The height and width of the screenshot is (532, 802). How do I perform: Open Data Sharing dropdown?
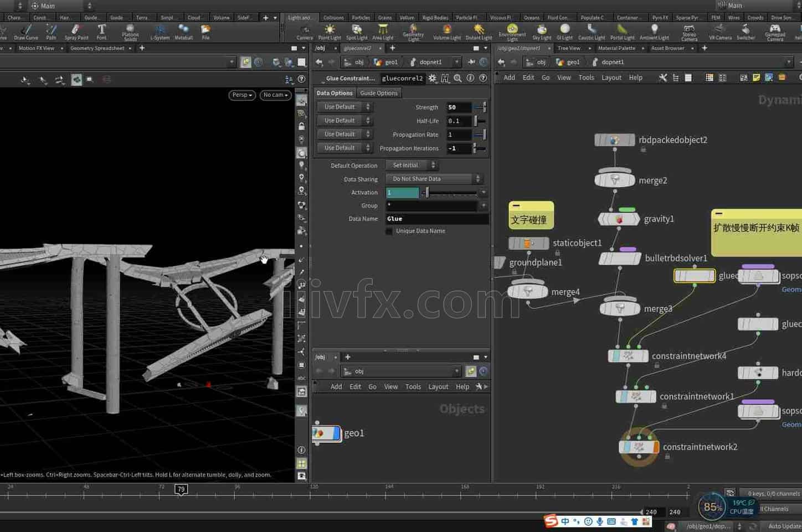(x=434, y=179)
